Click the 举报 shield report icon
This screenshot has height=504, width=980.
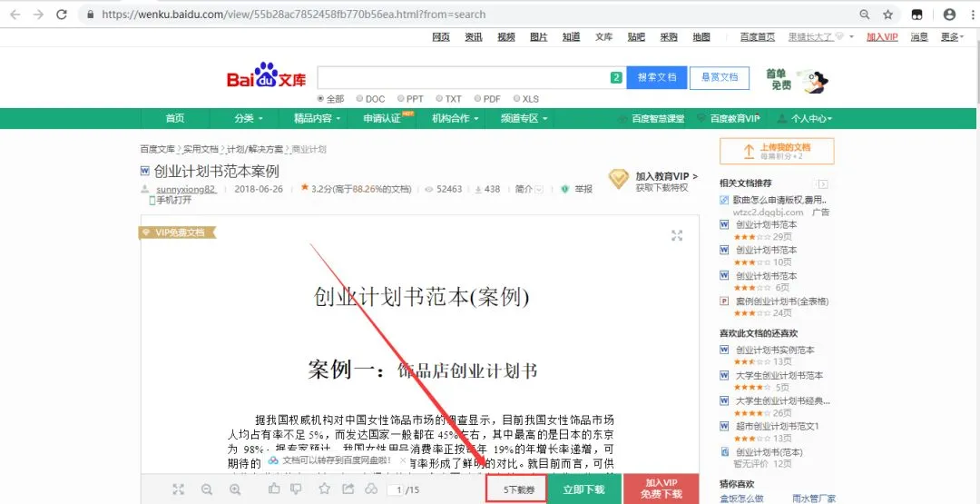(x=565, y=189)
